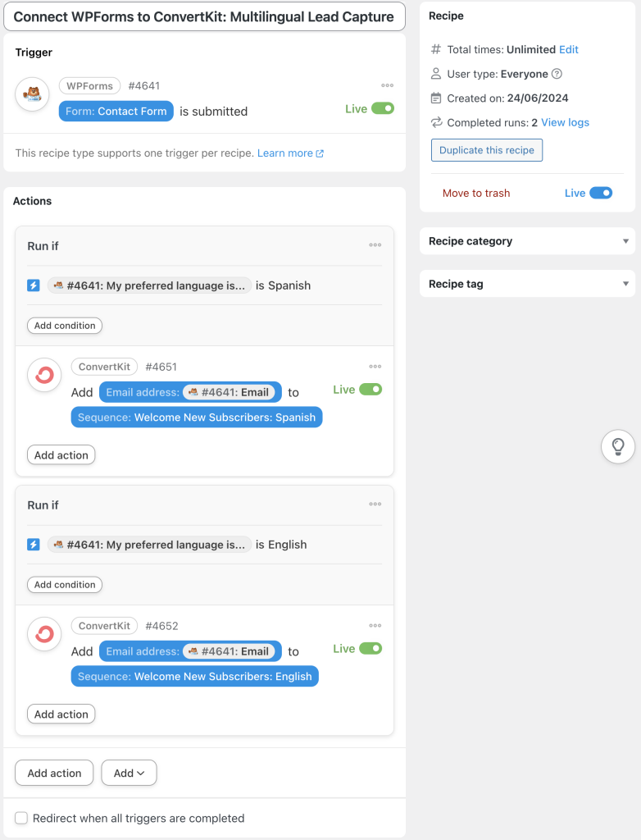Expand the Recipe category dropdown

point(625,241)
